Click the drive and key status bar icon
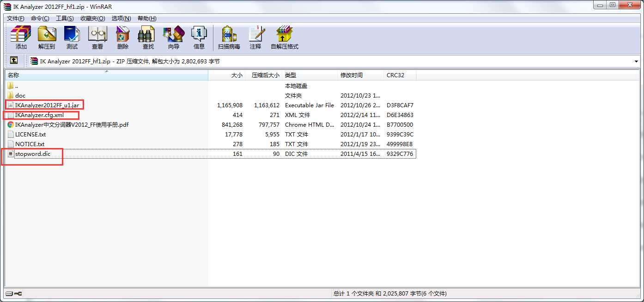The height and width of the screenshot is (302, 644). pos(13,293)
